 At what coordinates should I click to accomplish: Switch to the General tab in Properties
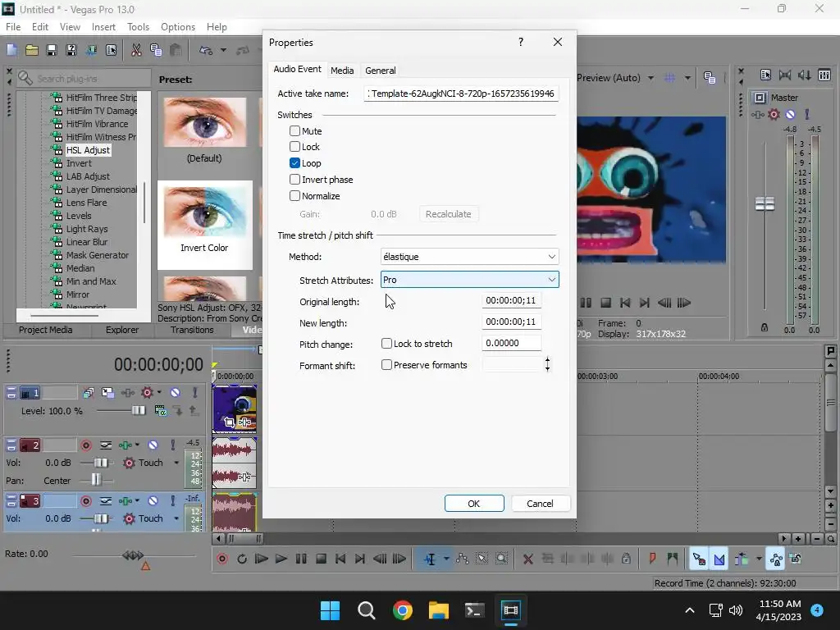[381, 71]
